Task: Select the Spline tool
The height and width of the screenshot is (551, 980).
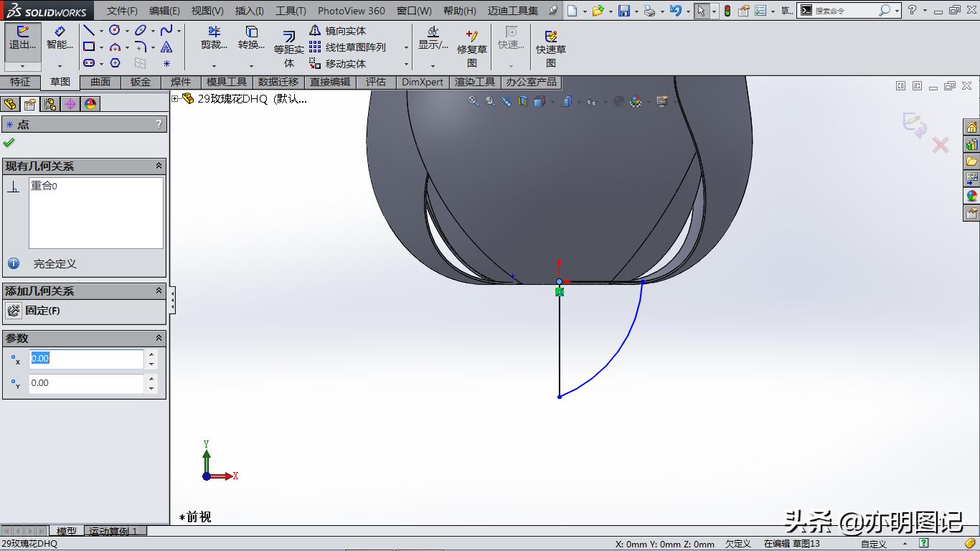Action: pos(166,30)
